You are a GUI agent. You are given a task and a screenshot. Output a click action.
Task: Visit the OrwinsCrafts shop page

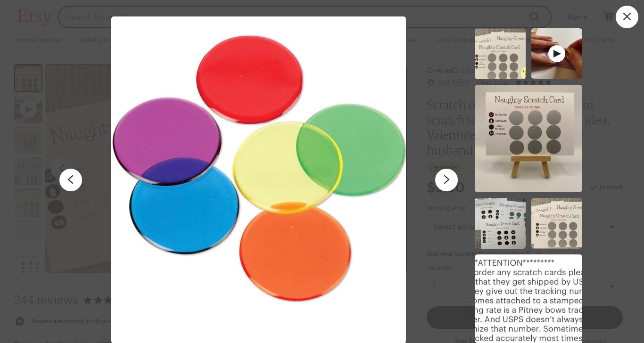click(450, 70)
